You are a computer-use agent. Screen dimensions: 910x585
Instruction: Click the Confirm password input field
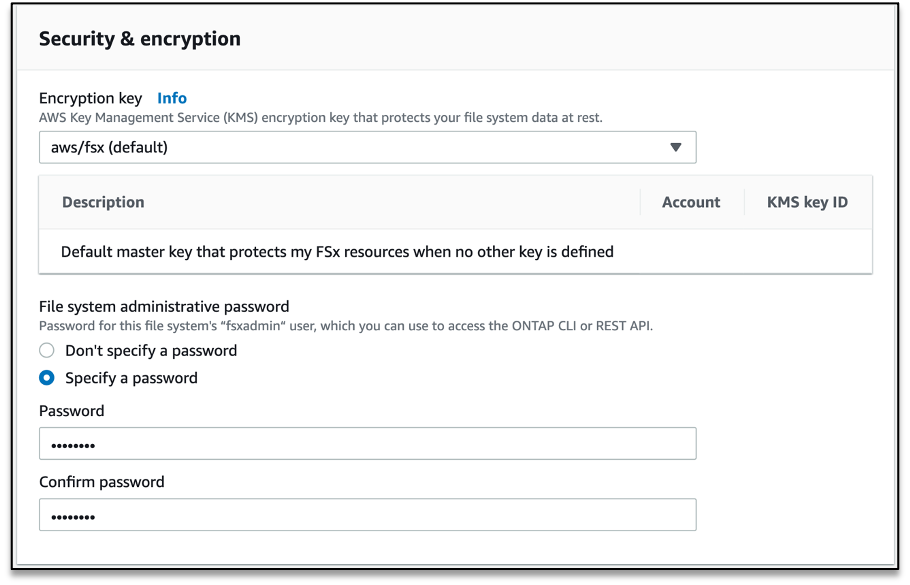(x=368, y=514)
